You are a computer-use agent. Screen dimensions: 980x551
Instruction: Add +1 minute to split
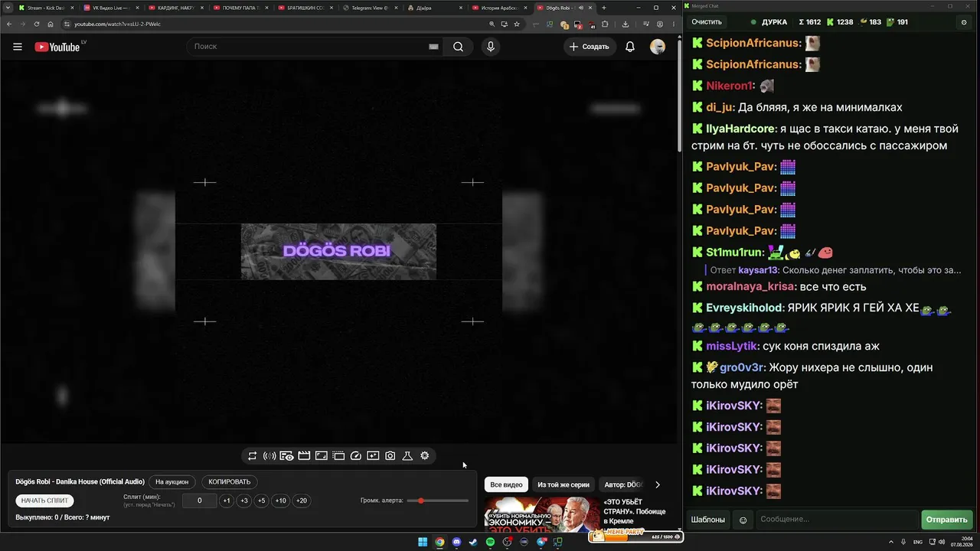(227, 500)
